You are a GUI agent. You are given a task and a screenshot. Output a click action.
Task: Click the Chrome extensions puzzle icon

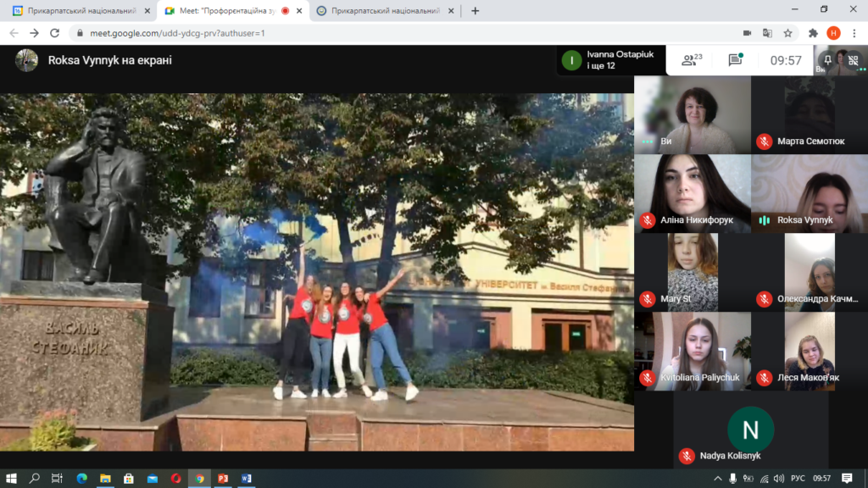tap(813, 33)
